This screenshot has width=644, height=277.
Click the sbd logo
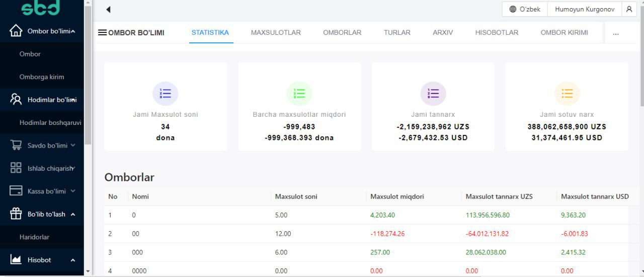coord(40,7)
